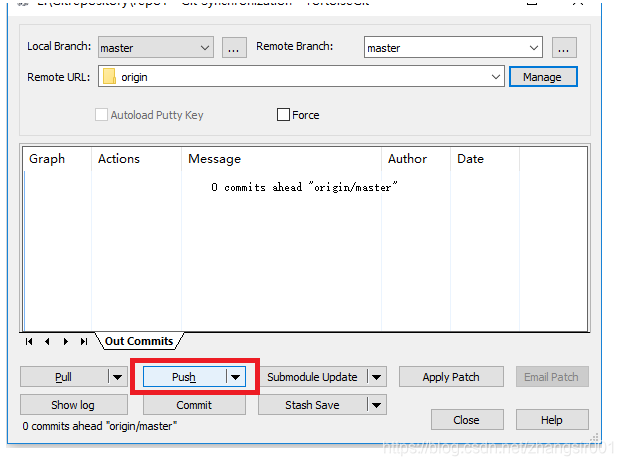Open Help for the sync dialog

pyautogui.click(x=552, y=420)
